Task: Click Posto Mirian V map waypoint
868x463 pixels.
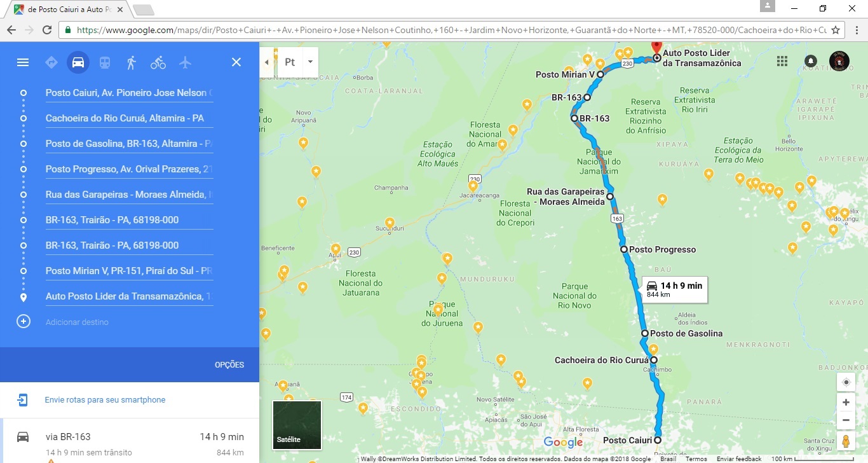Action: tap(600, 74)
